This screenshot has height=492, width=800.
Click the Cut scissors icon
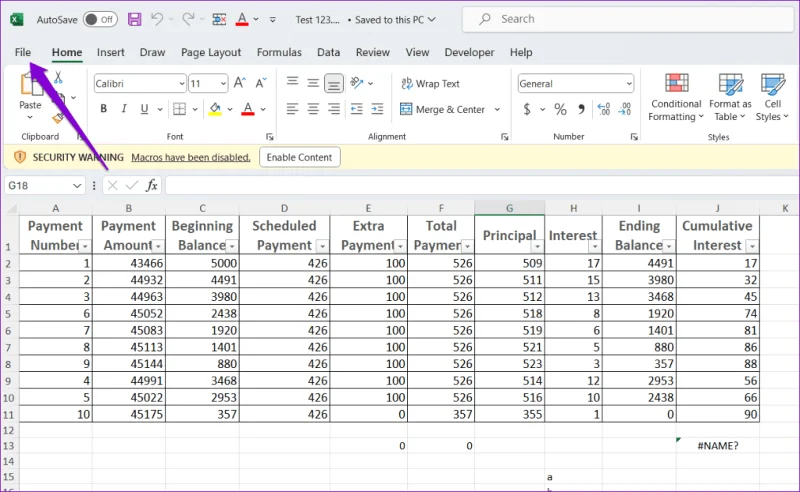click(x=58, y=78)
